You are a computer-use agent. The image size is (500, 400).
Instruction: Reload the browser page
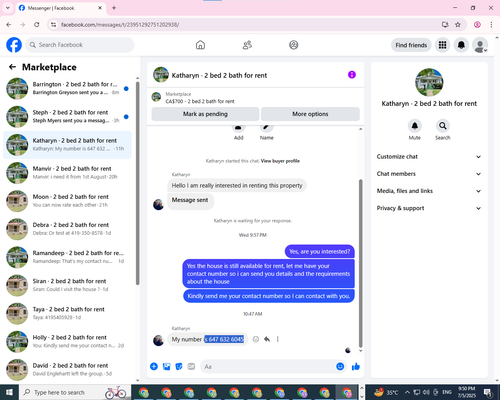37,24
